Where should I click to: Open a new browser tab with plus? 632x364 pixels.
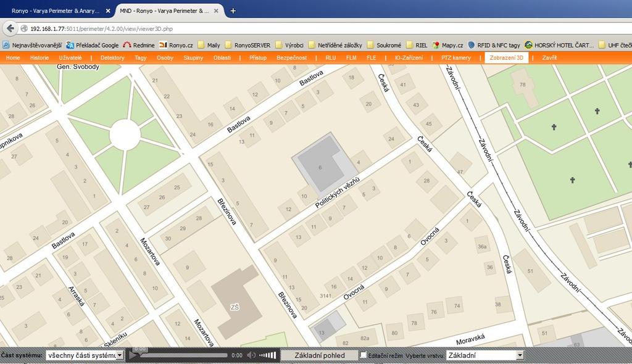[233, 11]
